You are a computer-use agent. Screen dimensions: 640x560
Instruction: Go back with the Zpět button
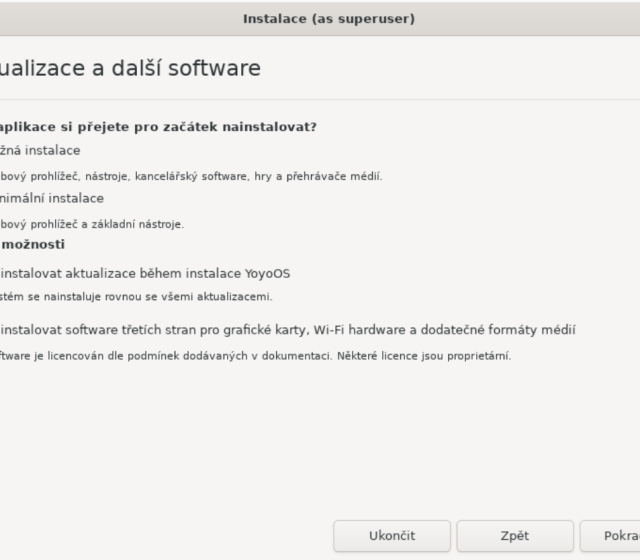[x=514, y=536]
